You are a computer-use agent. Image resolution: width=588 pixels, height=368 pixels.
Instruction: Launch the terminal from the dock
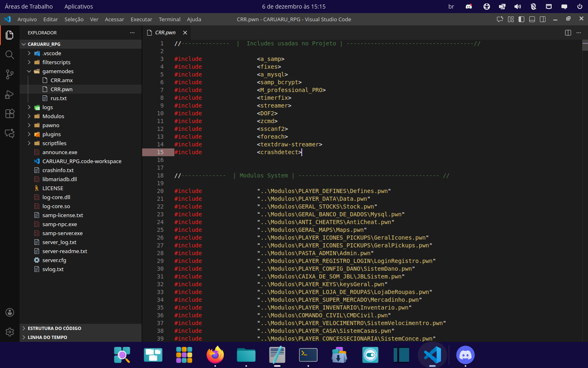tap(308, 355)
